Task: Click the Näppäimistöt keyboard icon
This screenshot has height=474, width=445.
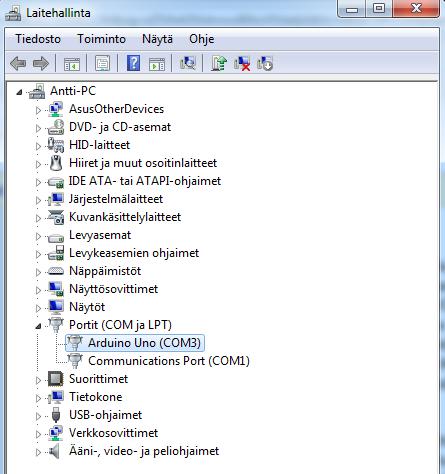Action: 56,271
